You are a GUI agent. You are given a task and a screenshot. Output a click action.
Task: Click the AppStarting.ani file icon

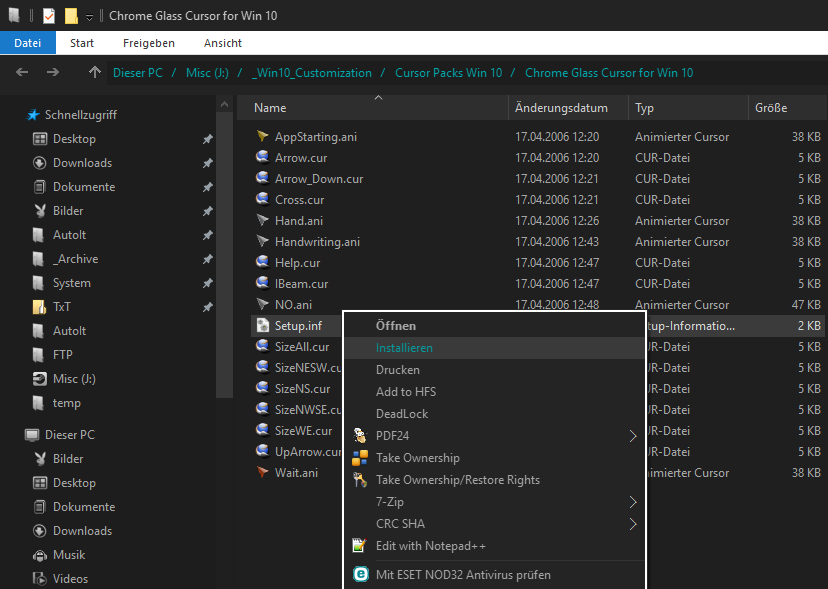coord(262,137)
